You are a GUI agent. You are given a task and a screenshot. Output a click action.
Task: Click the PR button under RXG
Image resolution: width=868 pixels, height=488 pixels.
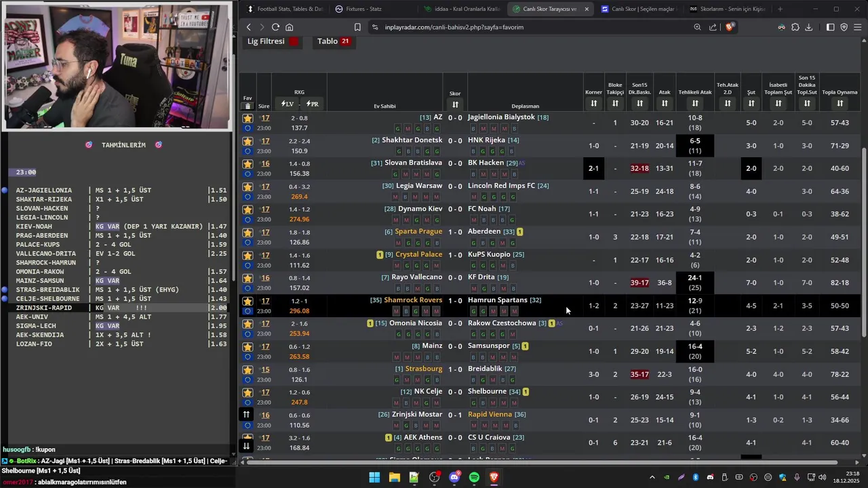[x=312, y=104]
